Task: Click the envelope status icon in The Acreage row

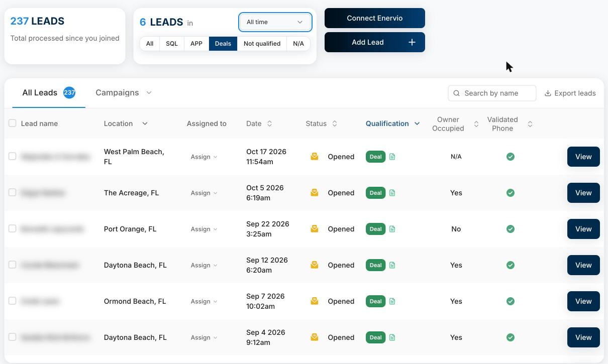Action: [315, 193]
